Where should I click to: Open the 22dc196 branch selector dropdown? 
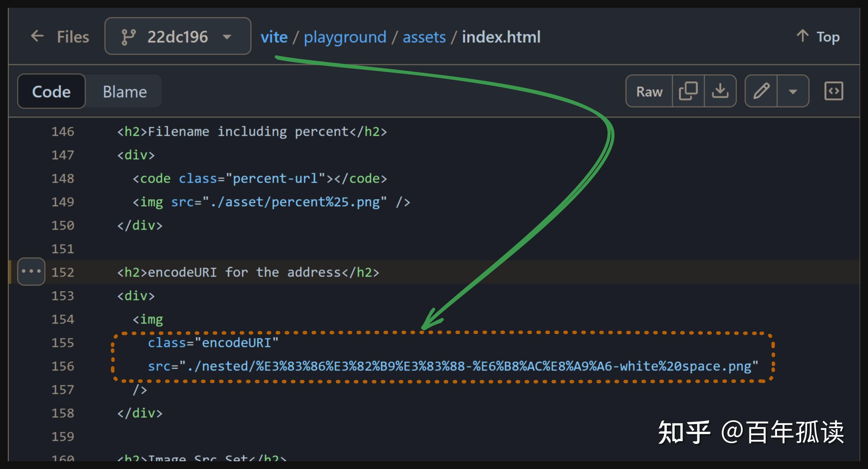point(177,36)
